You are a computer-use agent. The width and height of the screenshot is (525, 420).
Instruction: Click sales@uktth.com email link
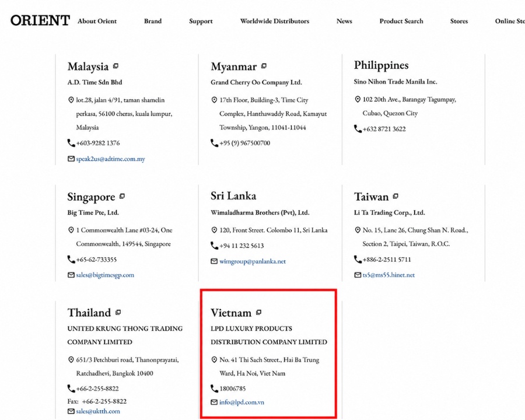click(x=98, y=411)
